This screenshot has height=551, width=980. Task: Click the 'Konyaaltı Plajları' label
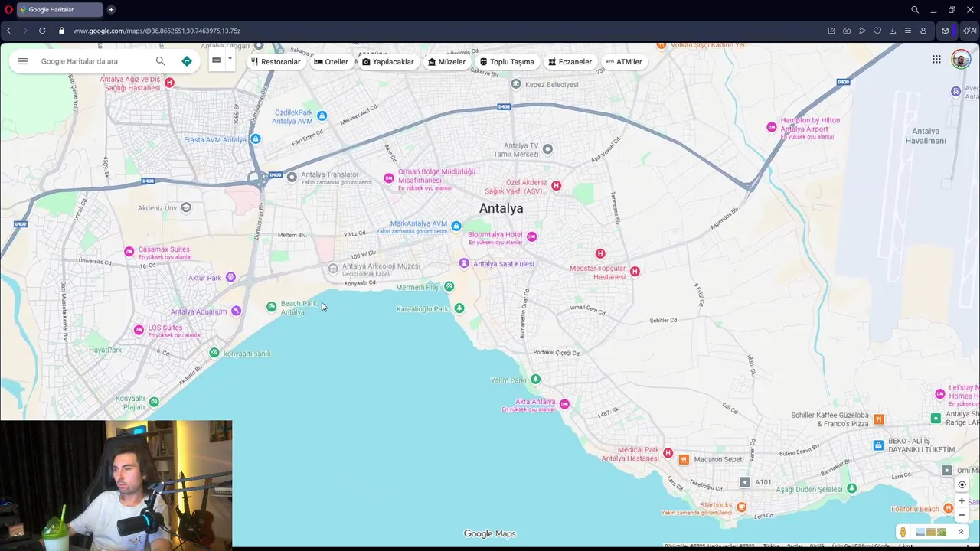click(130, 403)
